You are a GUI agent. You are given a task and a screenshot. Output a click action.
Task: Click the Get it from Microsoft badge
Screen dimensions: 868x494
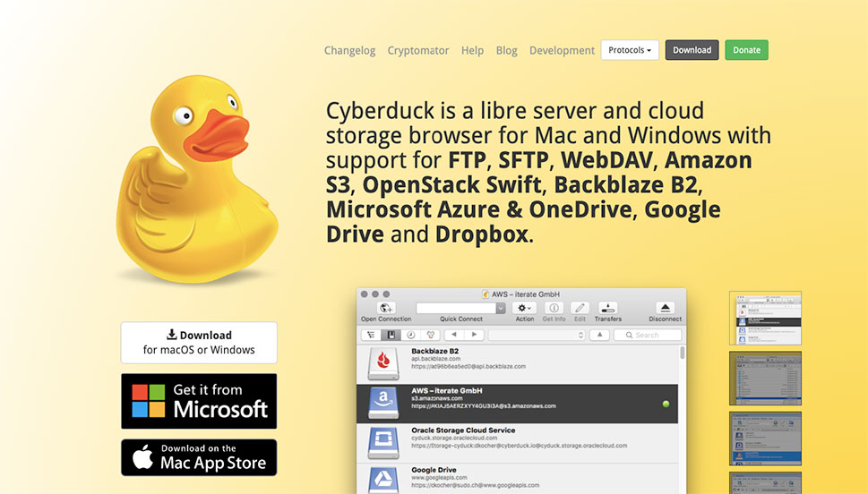tap(199, 401)
